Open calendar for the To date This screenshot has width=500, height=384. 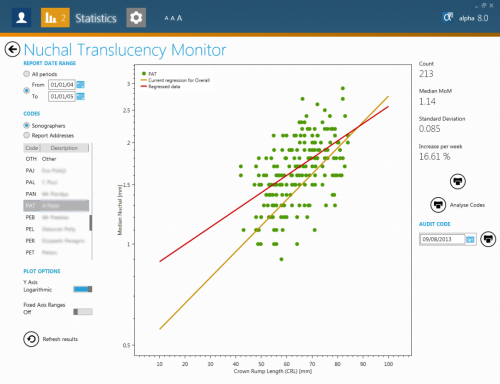click(x=81, y=97)
